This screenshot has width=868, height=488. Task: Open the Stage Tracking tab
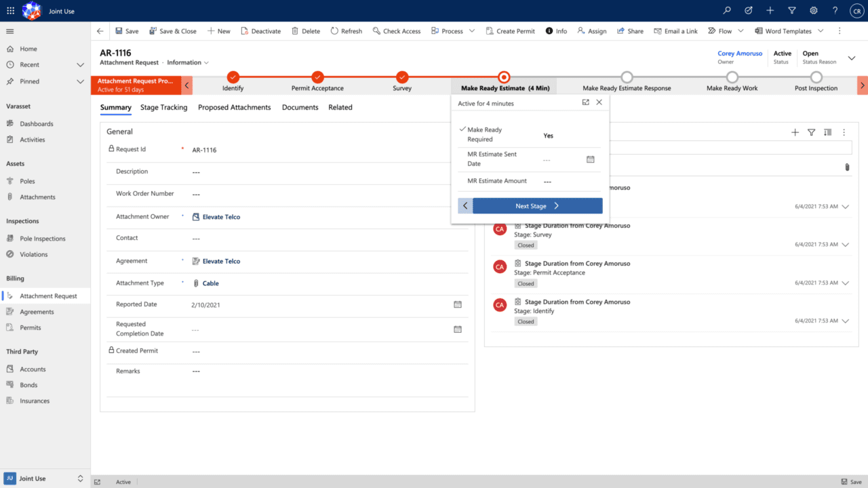[x=163, y=107]
